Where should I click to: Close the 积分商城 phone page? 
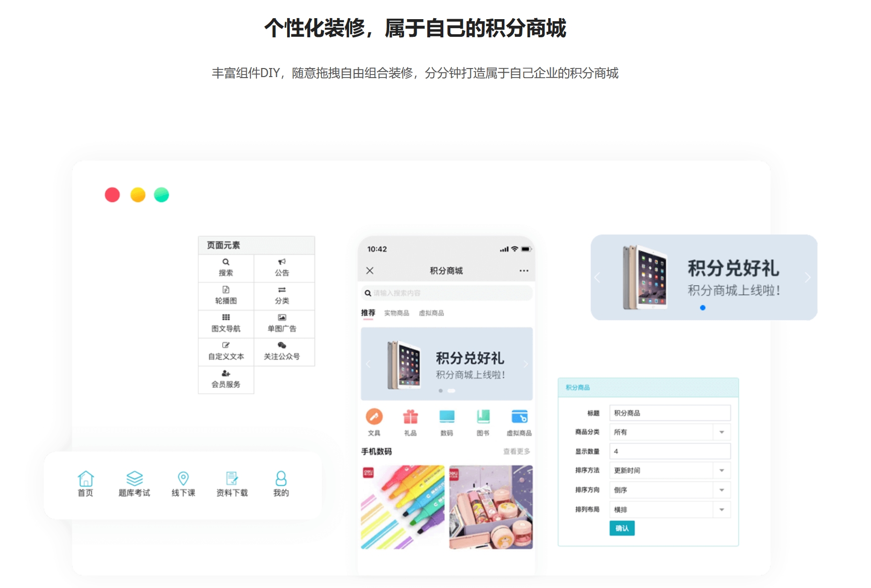[370, 271]
